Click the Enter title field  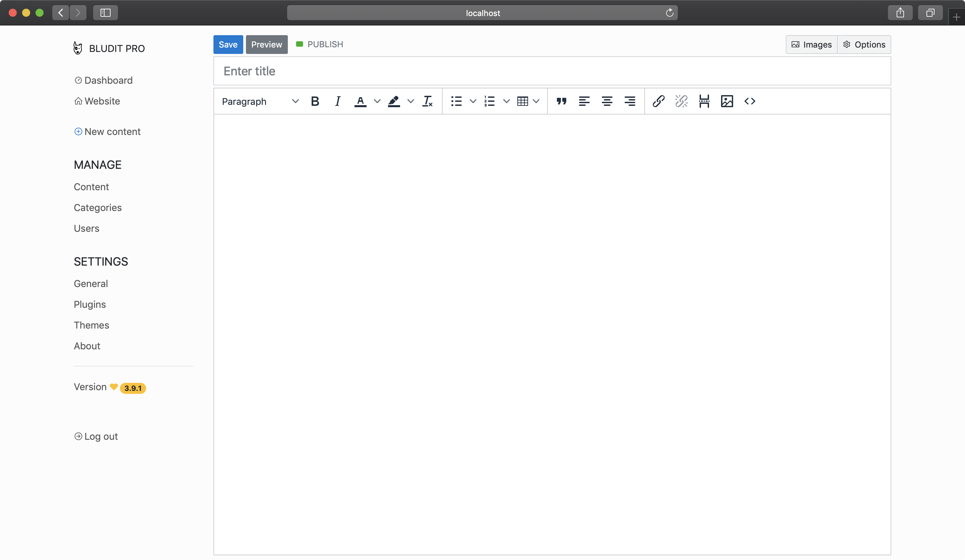point(552,71)
